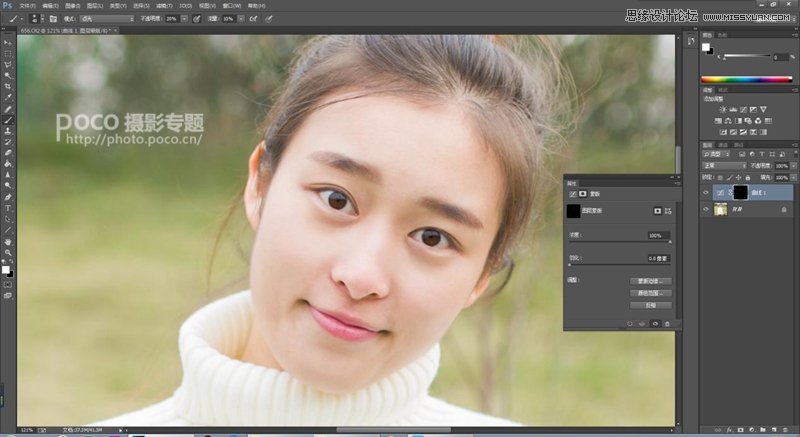Toggle visibility of the Background layer
This screenshot has width=800, height=437.
tap(706, 209)
